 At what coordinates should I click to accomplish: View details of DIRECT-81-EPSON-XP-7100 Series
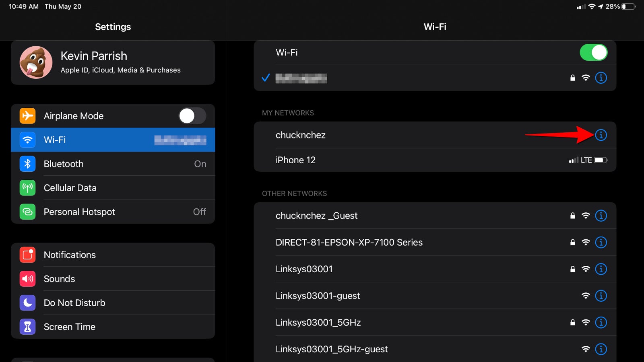click(x=601, y=242)
